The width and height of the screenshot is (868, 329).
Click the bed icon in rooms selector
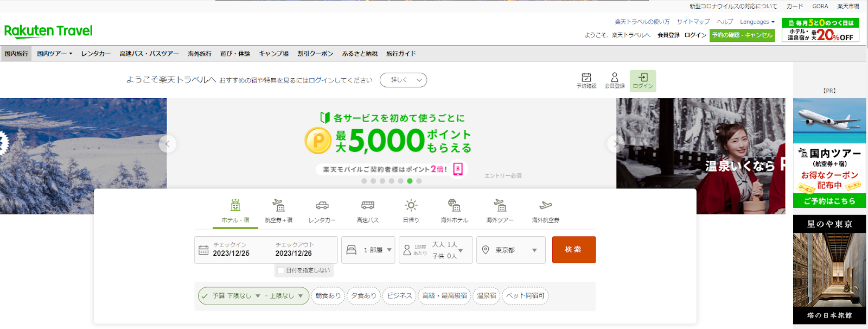click(x=352, y=250)
